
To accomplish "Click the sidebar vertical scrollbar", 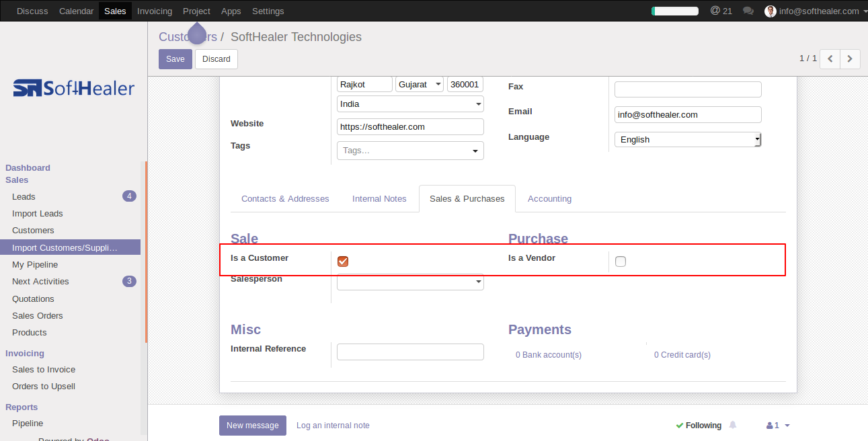I will (146, 252).
